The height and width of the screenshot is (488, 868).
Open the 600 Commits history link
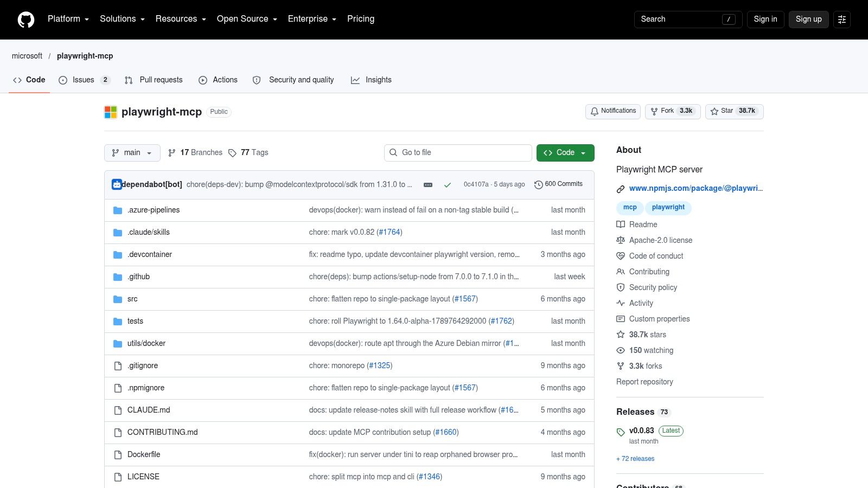tap(558, 184)
